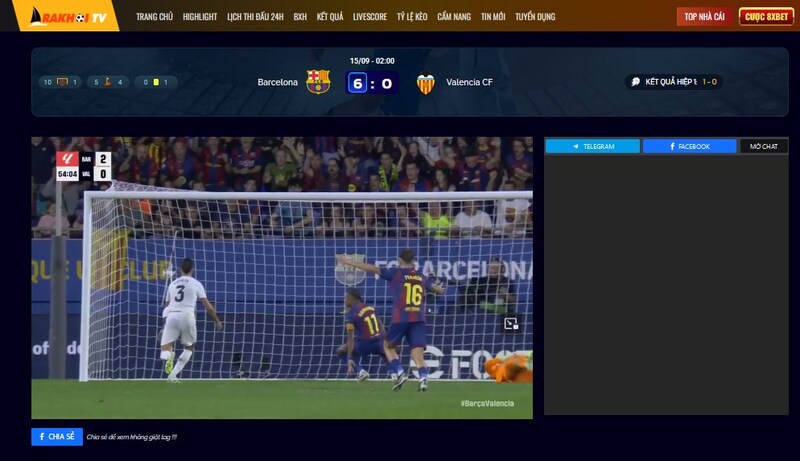This screenshot has height=461, width=800.
Task: Click the yellow card stat icon
Action: coord(155,82)
